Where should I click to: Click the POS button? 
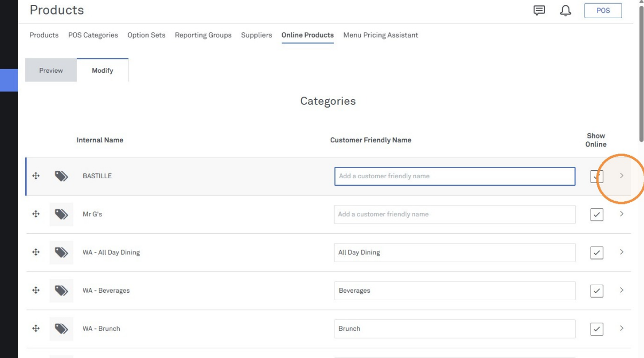pyautogui.click(x=603, y=10)
